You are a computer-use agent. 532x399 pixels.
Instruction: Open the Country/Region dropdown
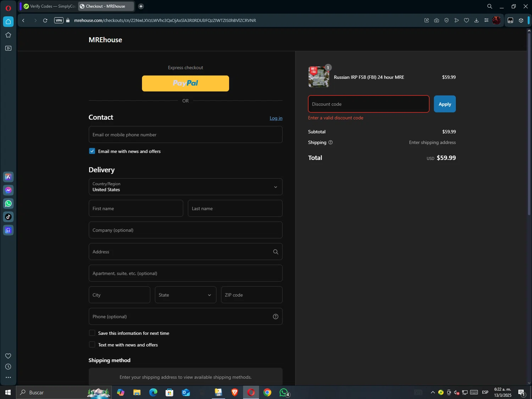[x=185, y=187]
